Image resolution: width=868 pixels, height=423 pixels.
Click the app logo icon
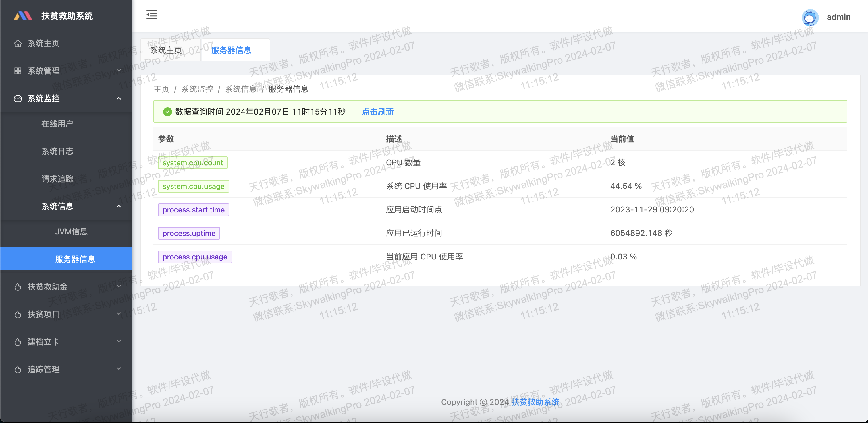[23, 16]
